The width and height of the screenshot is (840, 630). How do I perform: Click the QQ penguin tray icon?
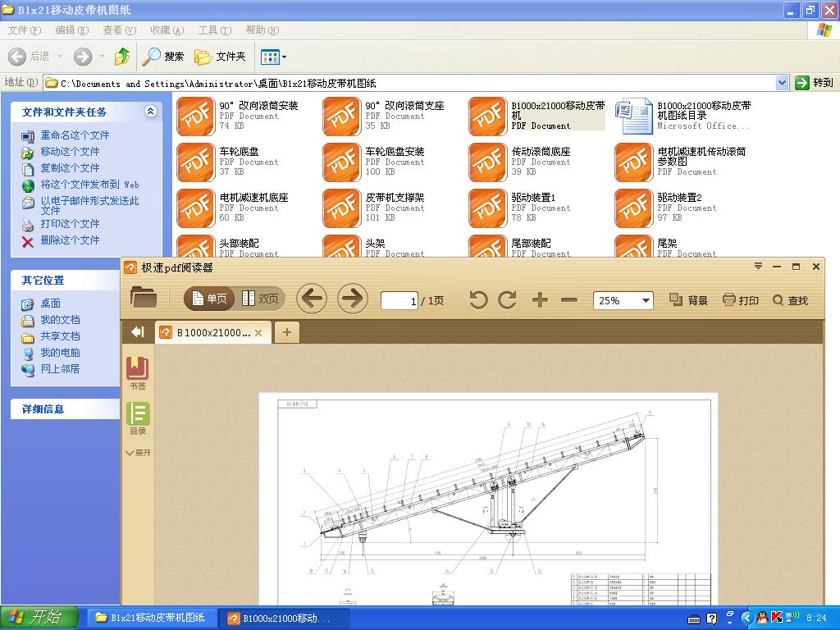pos(762,619)
